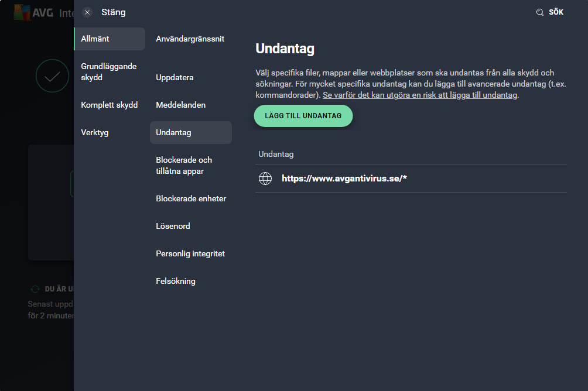
Task: Open the Blockerade enheter section
Action: point(191,198)
